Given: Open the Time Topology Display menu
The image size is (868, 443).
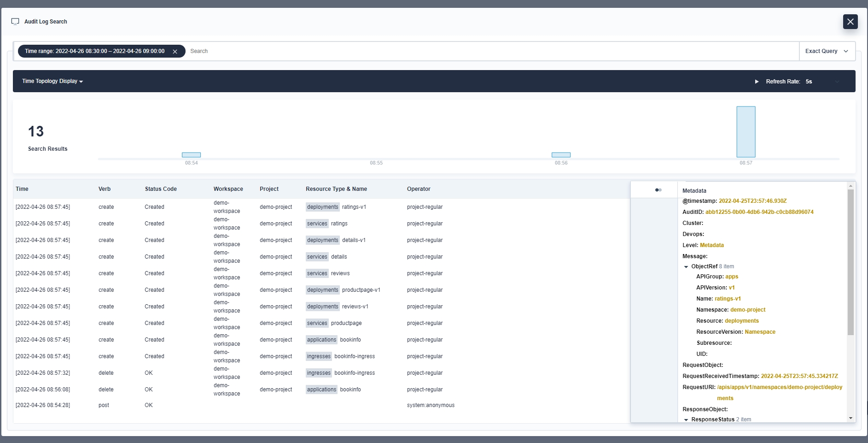Looking at the screenshot, I should click(x=52, y=81).
